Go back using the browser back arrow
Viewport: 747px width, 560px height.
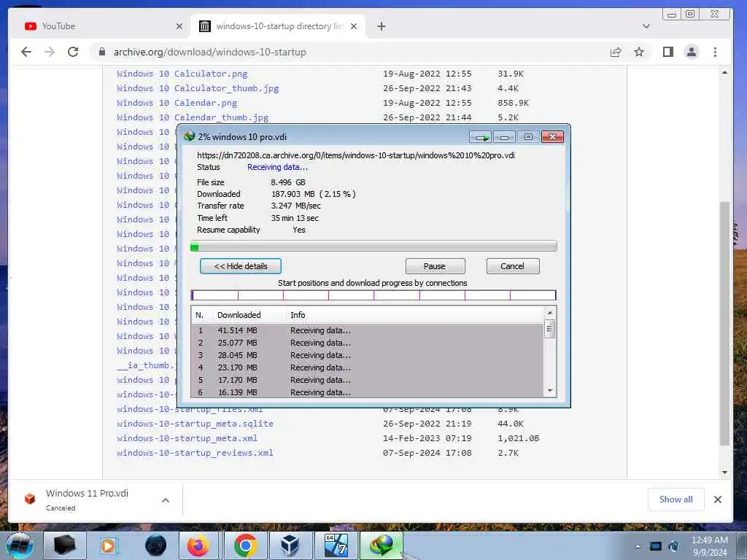tap(26, 52)
